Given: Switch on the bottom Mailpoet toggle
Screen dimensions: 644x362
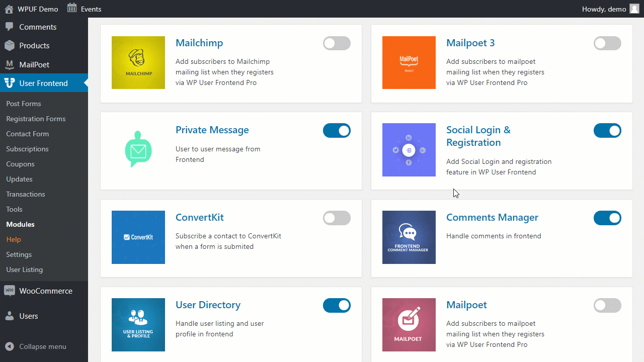Looking at the screenshot, I should coord(607,306).
